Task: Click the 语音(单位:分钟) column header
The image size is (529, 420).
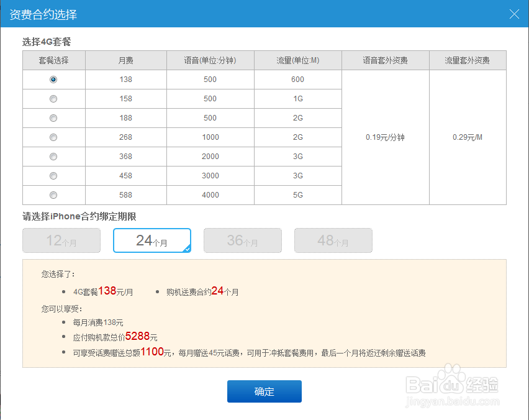Action: (x=210, y=60)
